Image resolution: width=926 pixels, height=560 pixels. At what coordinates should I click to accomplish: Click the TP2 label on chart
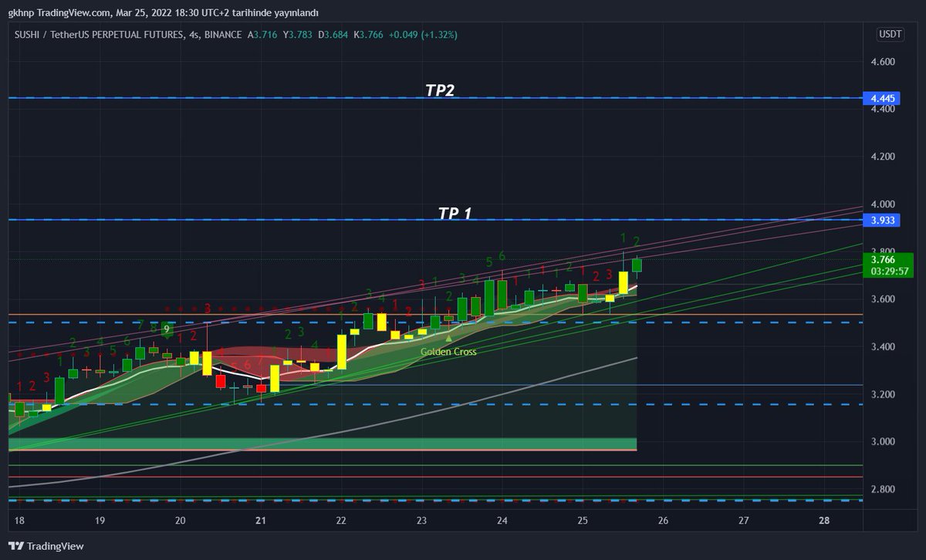[440, 90]
